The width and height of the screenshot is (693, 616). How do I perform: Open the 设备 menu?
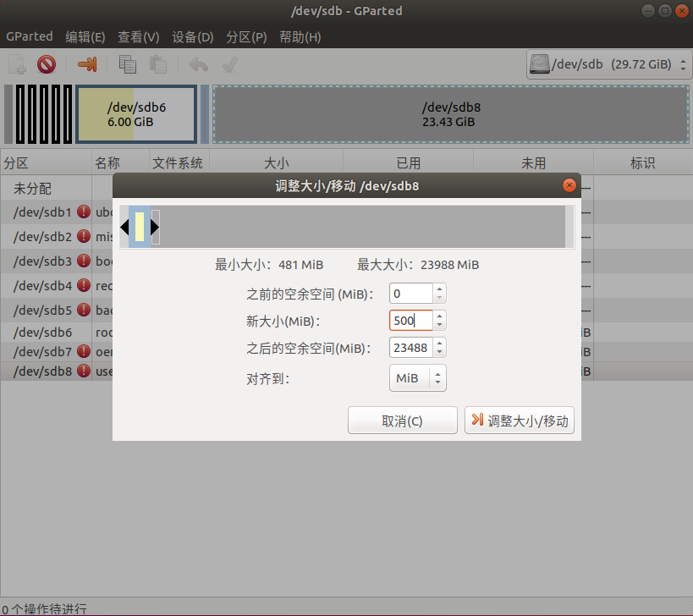tap(192, 36)
